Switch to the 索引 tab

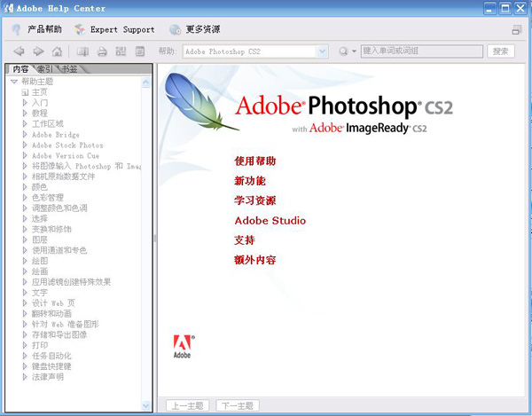45,69
